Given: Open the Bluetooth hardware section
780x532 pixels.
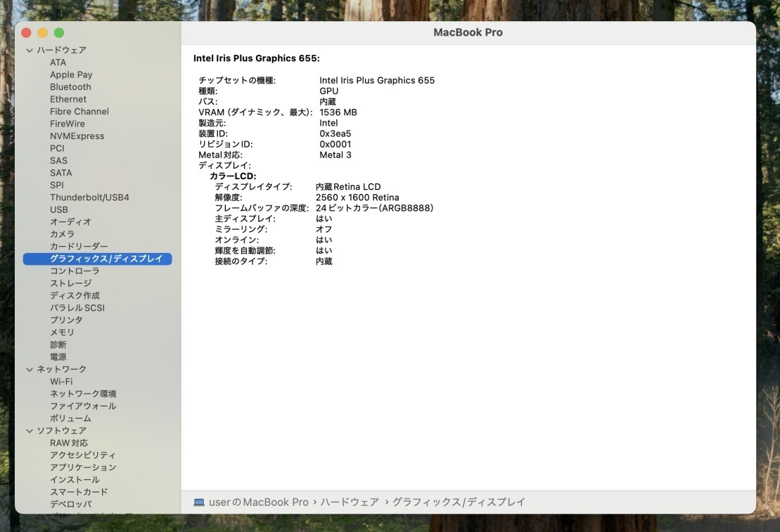Looking at the screenshot, I should pos(70,87).
